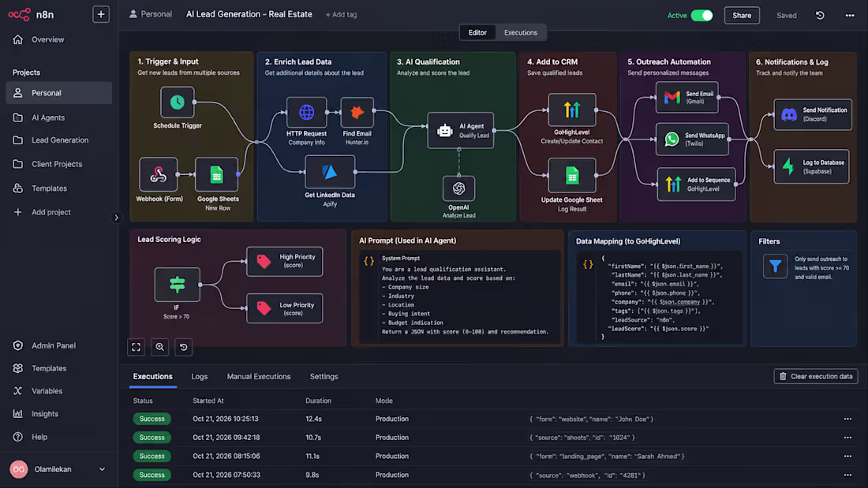Open the Webhook (Form) node

pyautogui.click(x=159, y=175)
